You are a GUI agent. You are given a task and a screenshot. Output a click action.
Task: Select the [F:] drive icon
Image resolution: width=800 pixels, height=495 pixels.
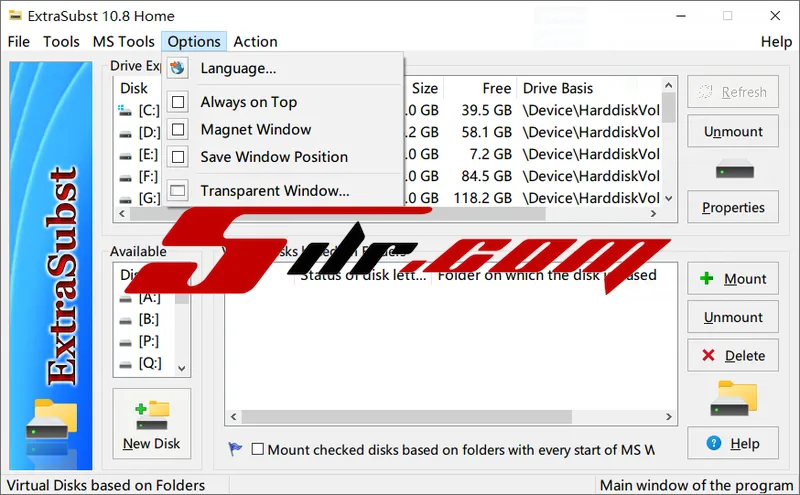pyautogui.click(x=125, y=178)
